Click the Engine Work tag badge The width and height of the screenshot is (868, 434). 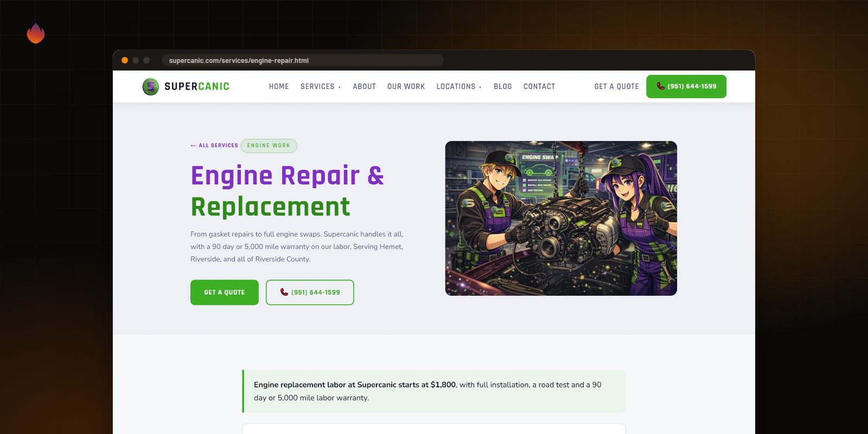click(269, 145)
